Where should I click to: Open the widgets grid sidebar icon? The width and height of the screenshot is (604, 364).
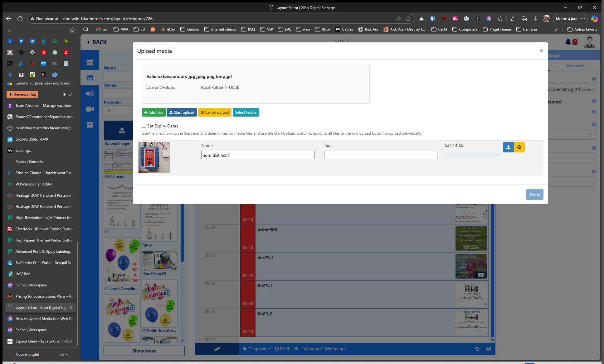(x=90, y=62)
